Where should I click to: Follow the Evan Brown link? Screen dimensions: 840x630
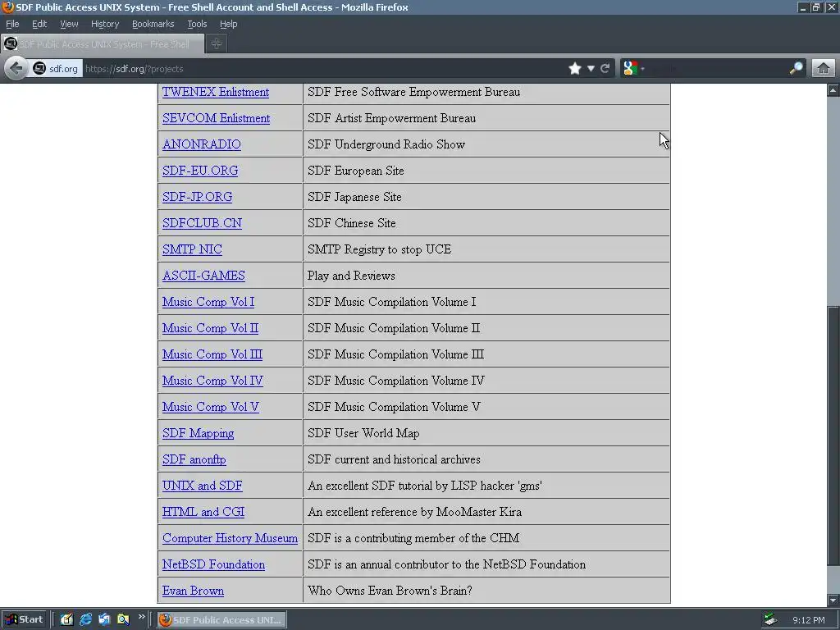(194, 591)
